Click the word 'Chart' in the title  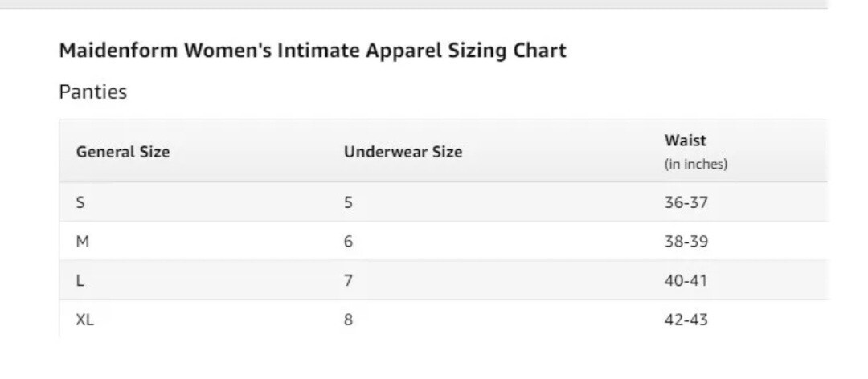[x=540, y=51]
